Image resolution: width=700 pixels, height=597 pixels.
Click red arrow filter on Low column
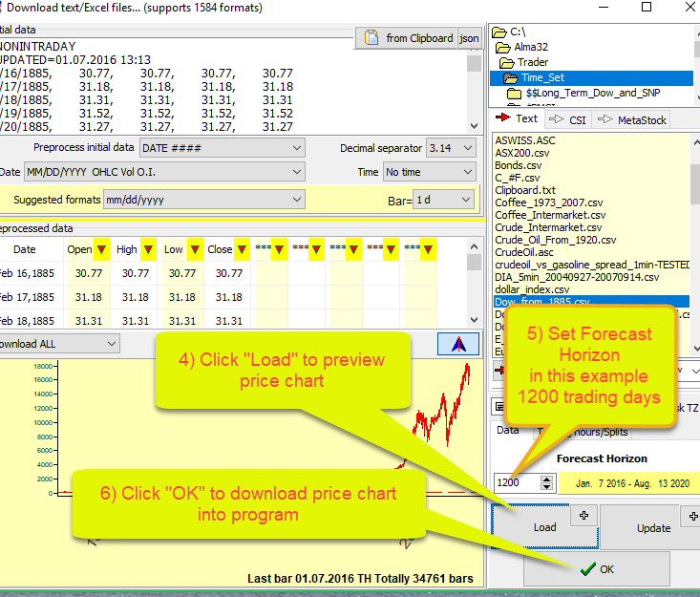[x=195, y=249]
